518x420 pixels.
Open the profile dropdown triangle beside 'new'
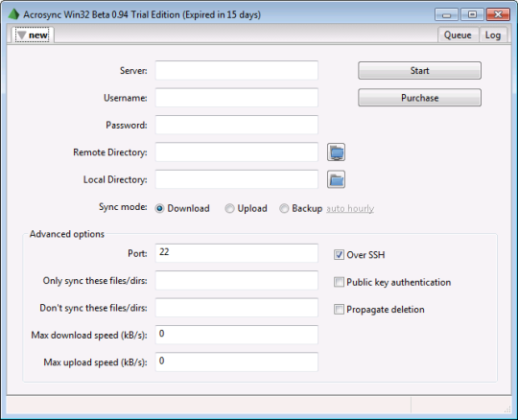point(21,35)
